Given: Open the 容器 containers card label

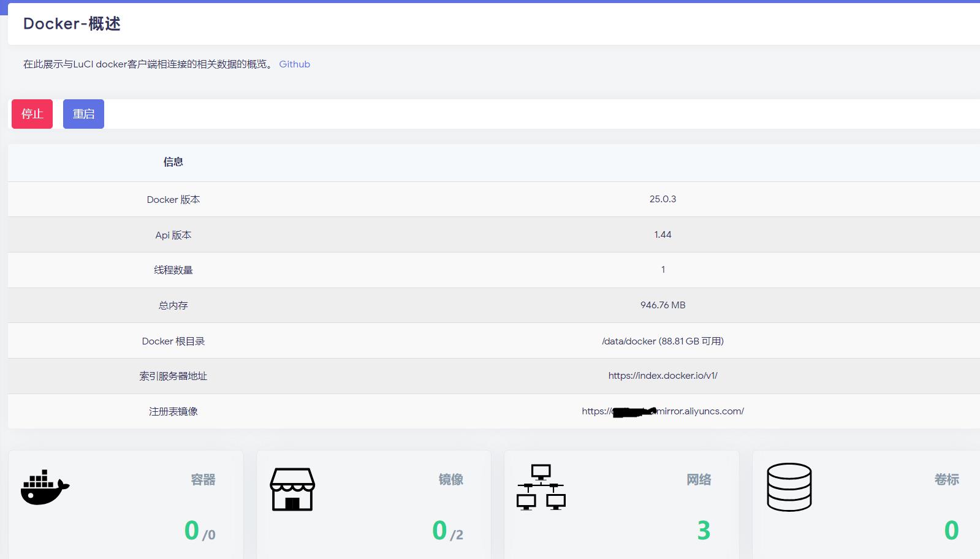Looking at the screenshot, I should (203, 480).
